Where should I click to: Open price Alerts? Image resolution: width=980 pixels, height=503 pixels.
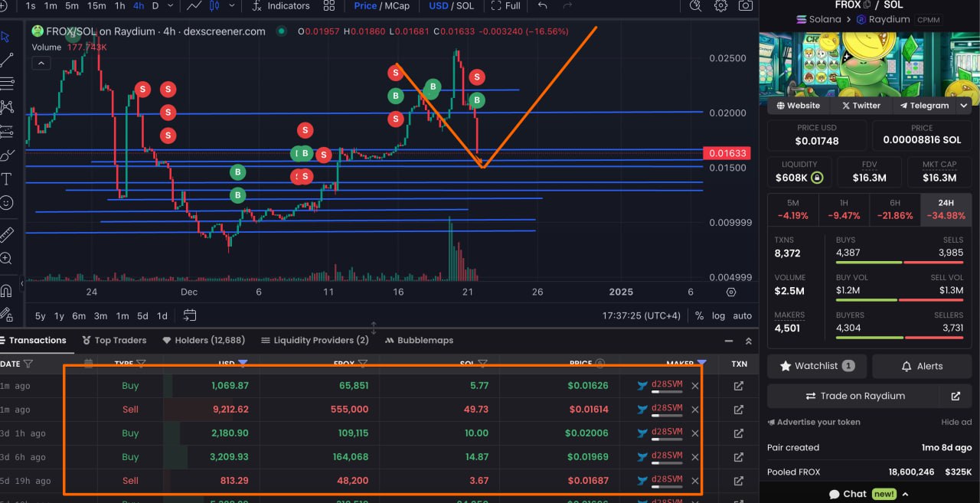tap(922, 366)
